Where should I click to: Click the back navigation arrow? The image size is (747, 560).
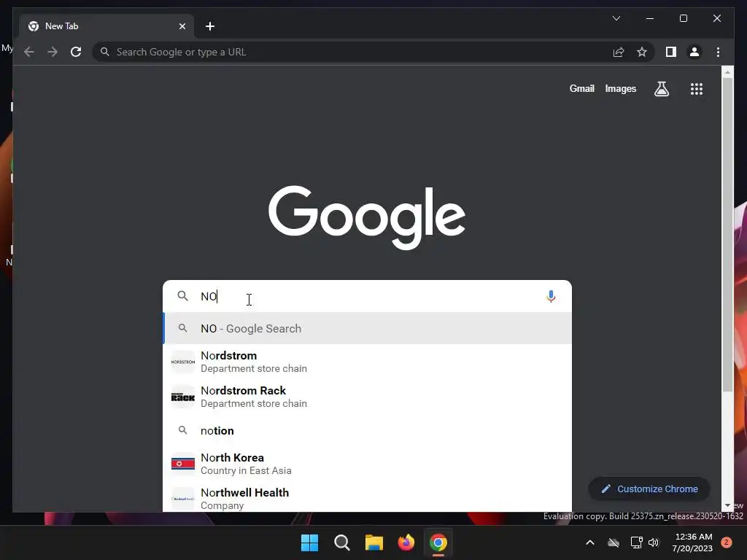click(29, 52)
